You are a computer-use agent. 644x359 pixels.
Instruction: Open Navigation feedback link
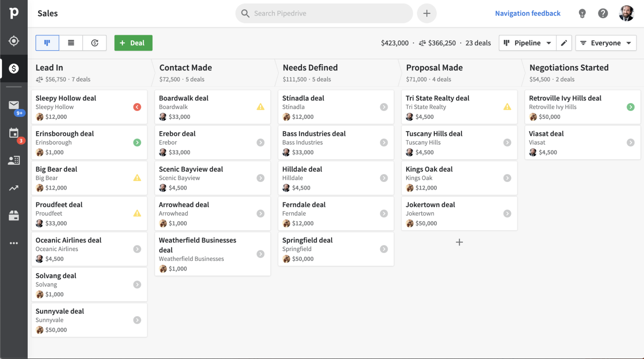click(x=528, y=13)
